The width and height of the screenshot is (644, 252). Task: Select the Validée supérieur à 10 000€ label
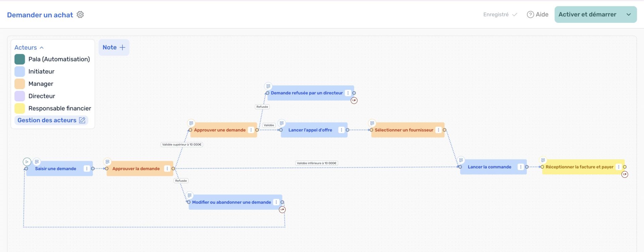pyautogui.click(x=182, y=144)
